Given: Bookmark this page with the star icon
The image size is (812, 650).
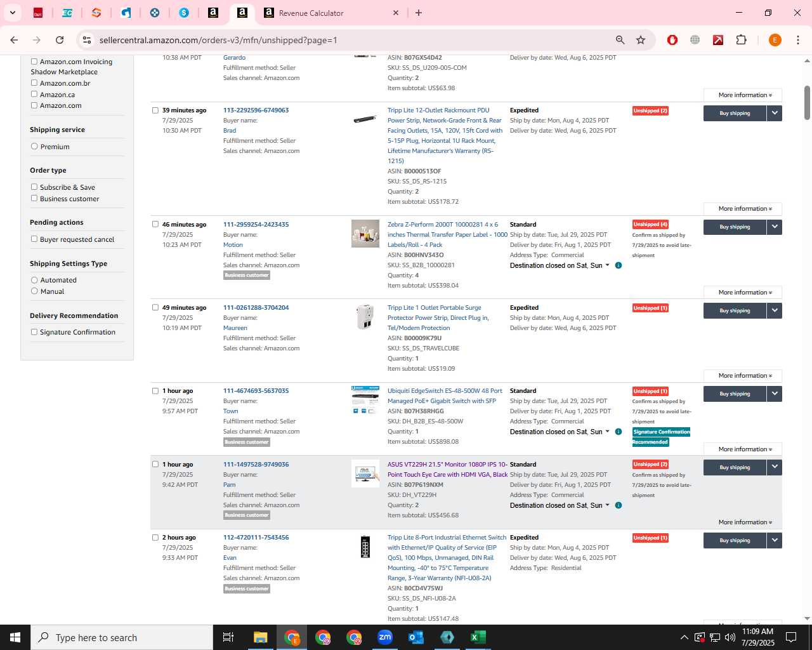Looking at the screenshot, I should click(x=641, y=40).
